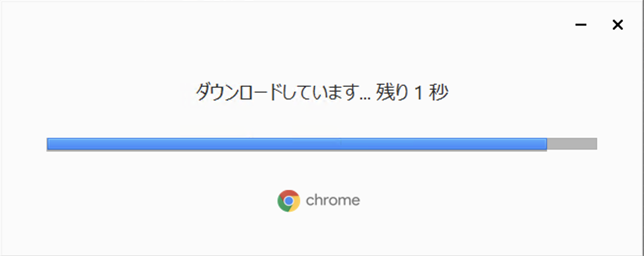Close the Chrome installer dialog
This screenshot has width=644, height=256.
coord(617,25)
